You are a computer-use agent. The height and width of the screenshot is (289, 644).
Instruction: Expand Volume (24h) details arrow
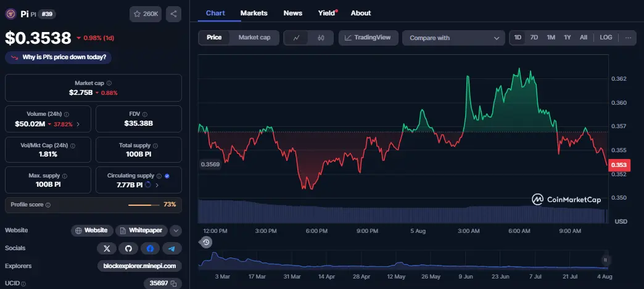pos(78,124)
